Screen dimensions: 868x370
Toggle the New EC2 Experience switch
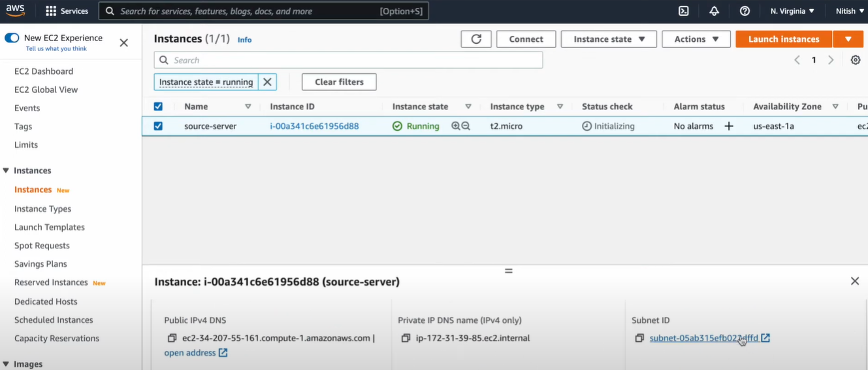(x=12, y=38)
